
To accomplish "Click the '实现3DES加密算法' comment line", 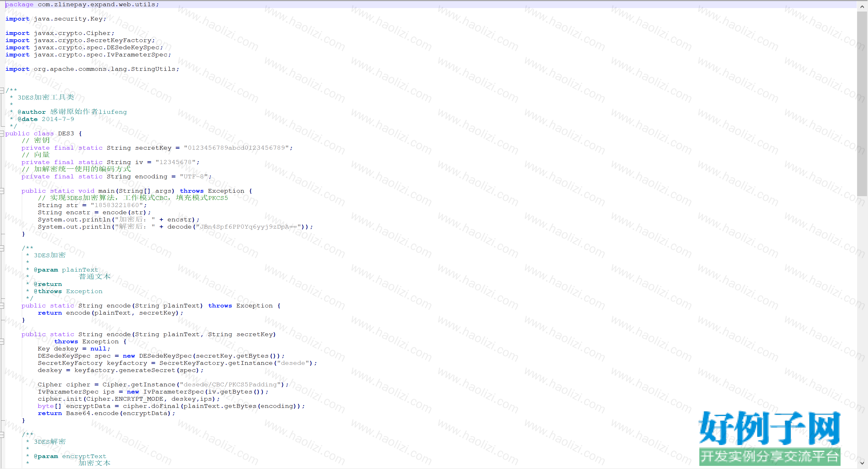I will tap(133, 198).
